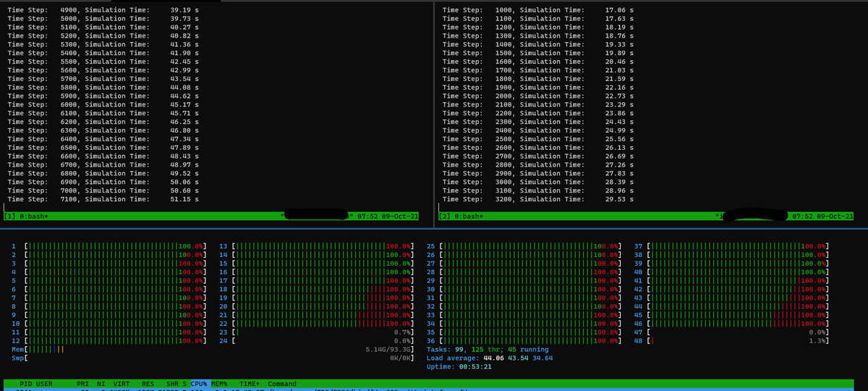This screenshot has height=391, width=868.
Task: Sort by VIRT column header in htop
Action: click(x=121, y=384)
